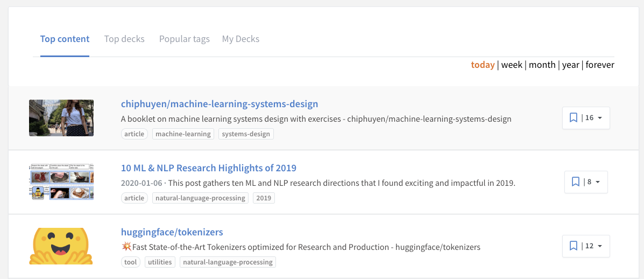Select the machine-learning tag
Image resolution: width=644 pixels, height=279 pixels.
click(x=183, y=134)
